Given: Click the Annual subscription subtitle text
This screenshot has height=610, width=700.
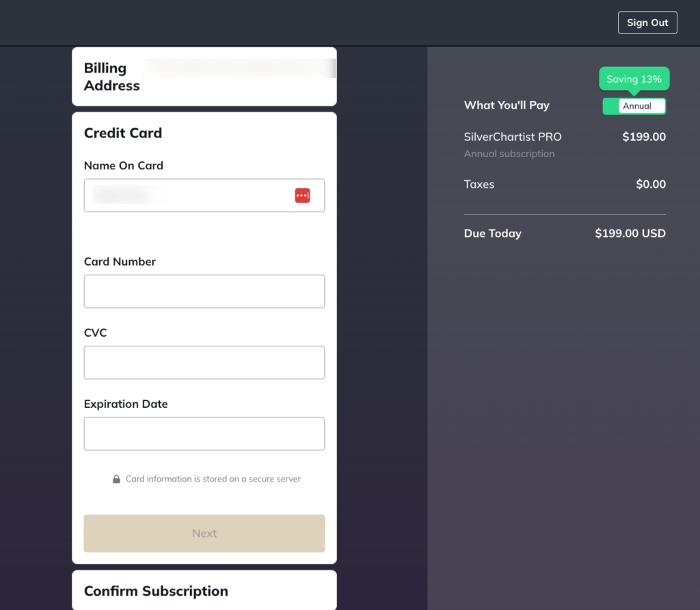Looking at the screenshot, I should [x=509, y=154].
